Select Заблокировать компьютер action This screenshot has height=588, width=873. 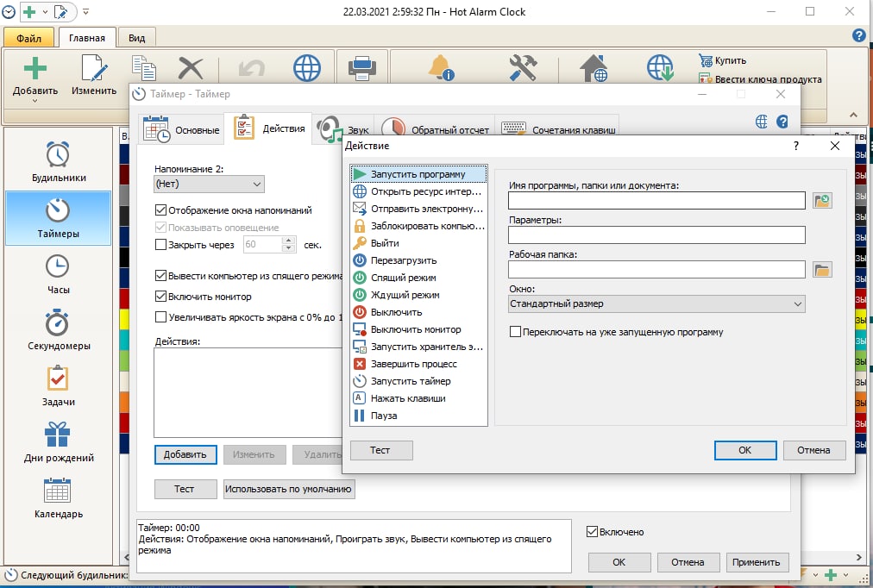tap(418, 226)
